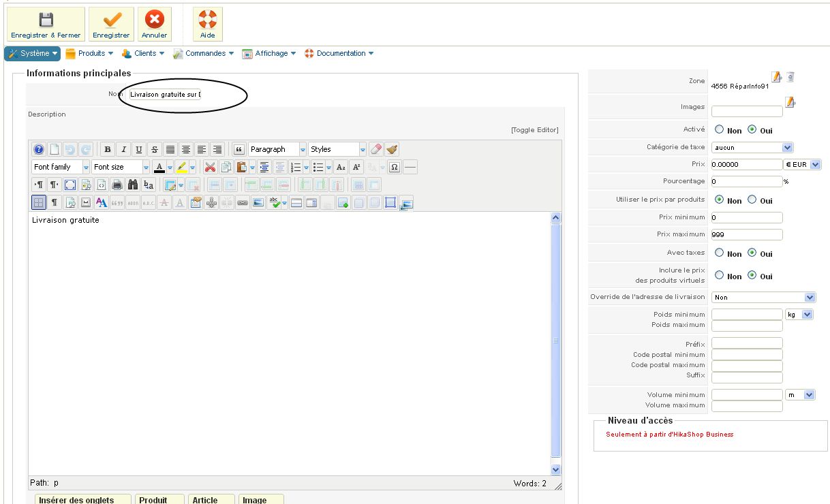The width and height of the screenshot is (830, 504).
Task: Click the paste clipboard icon
Action: [241, 167]
